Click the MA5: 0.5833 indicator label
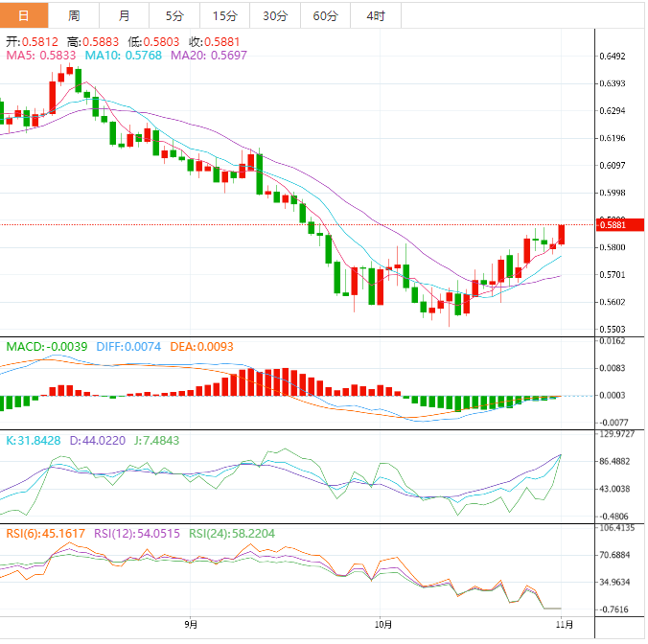The image size is (648, 644). click(41, 56)
